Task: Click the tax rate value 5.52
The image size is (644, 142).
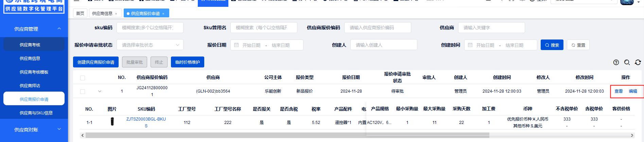Action: pyautogui.click(x=316, y=123)
